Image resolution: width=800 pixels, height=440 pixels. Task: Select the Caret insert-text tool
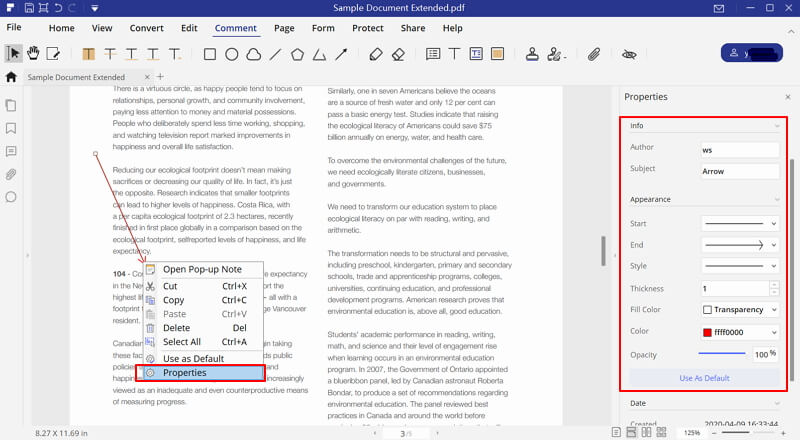pyautogui.click(x=175, y=54)
